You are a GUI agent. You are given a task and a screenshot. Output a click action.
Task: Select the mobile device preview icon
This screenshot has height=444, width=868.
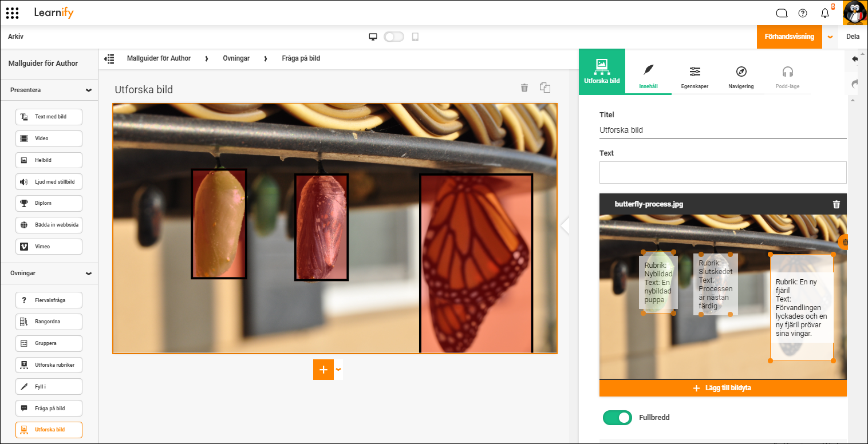click(x=415, y=37)
